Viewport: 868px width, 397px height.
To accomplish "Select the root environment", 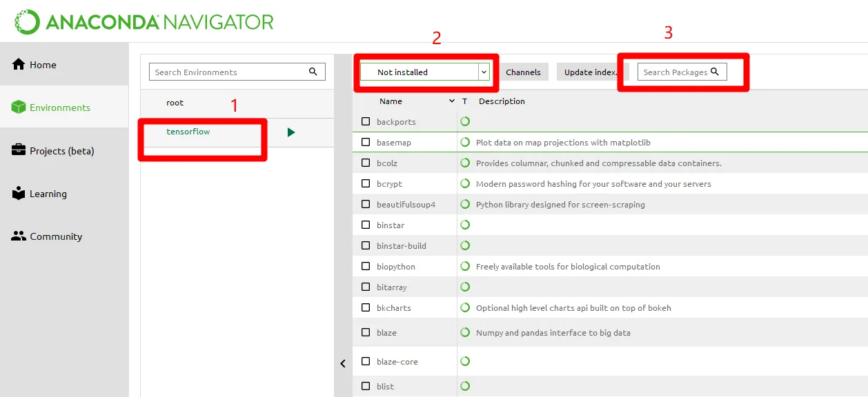I will click(237, 103).
